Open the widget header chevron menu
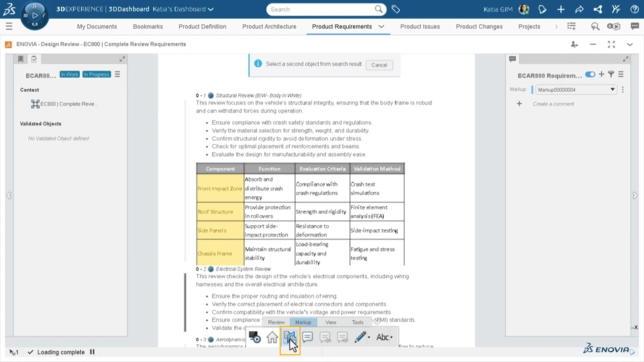Screen dimensions: 644x362 coord(630,44)
